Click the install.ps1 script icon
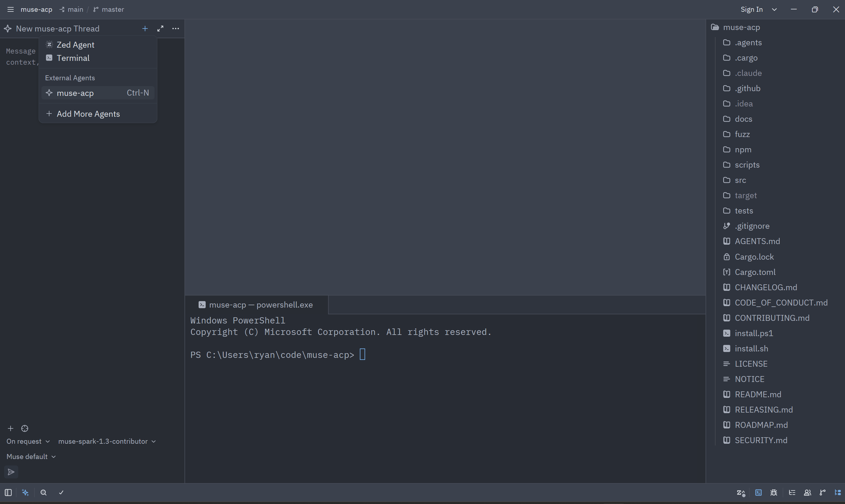Image resolution: width=845 pixels, height=504 pixels. [727, 333]
